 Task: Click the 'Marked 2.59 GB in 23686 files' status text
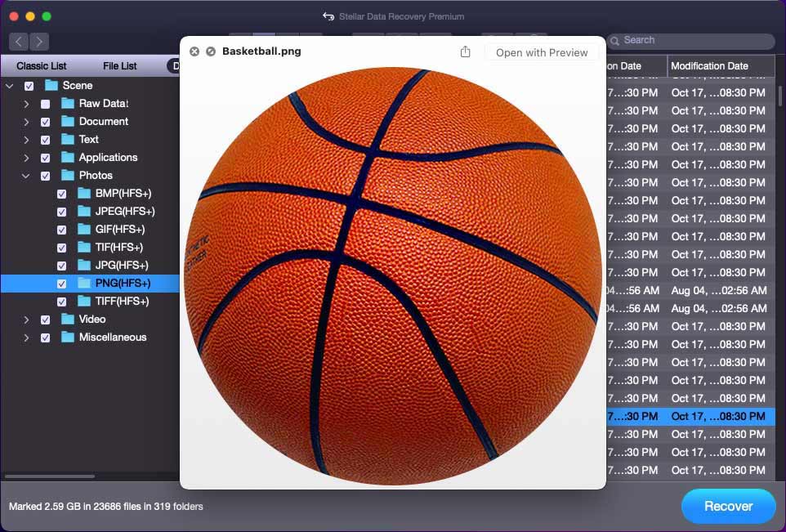tap(105, 507)
